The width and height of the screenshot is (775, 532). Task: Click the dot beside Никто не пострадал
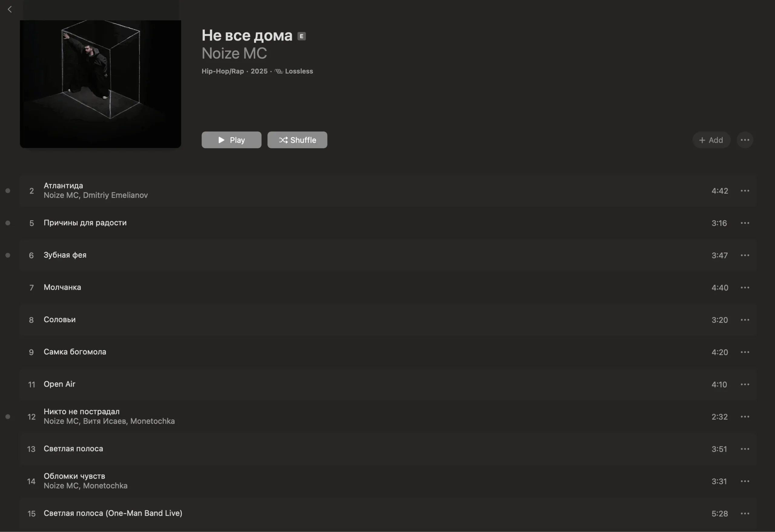8,417
